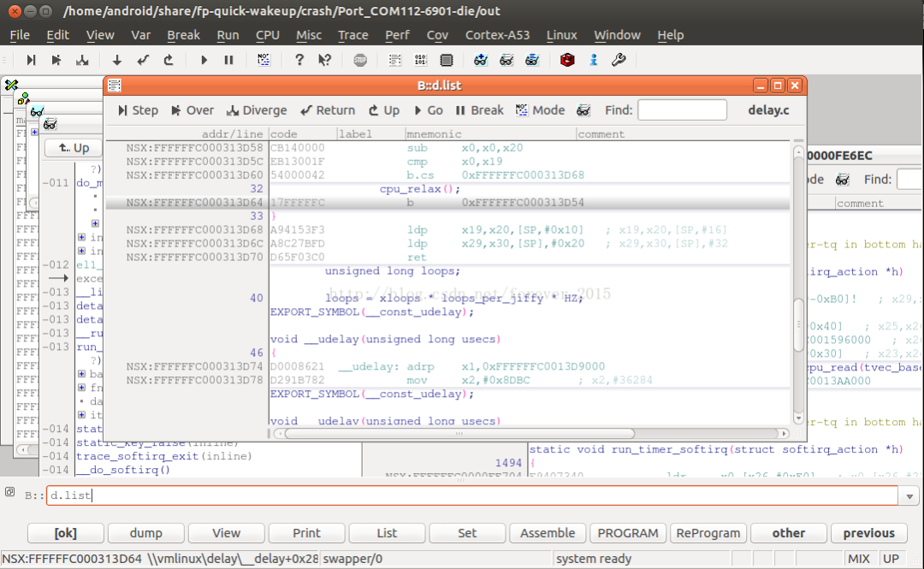Click the d.list horizontal scrollbar

click(x=459, y=434)
